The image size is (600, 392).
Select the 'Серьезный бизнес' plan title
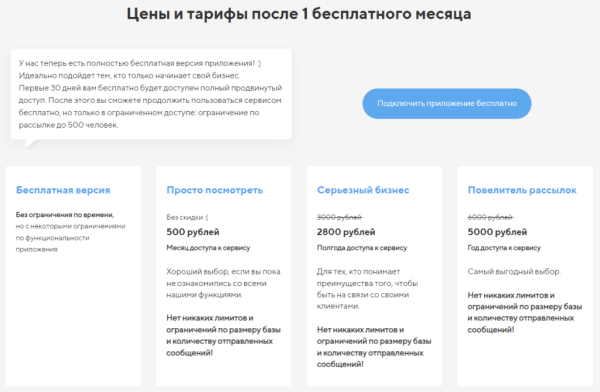tap(363, 190)
